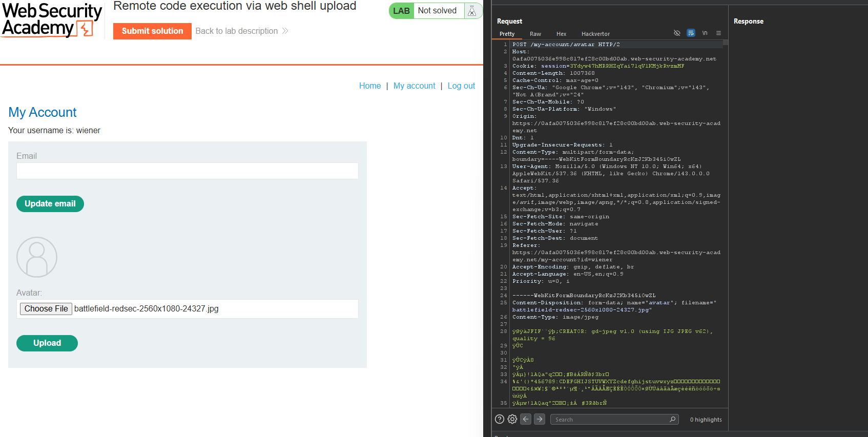
Task: Click the 'Content-Type: image/jpeg' line
Action: [555, 317]
